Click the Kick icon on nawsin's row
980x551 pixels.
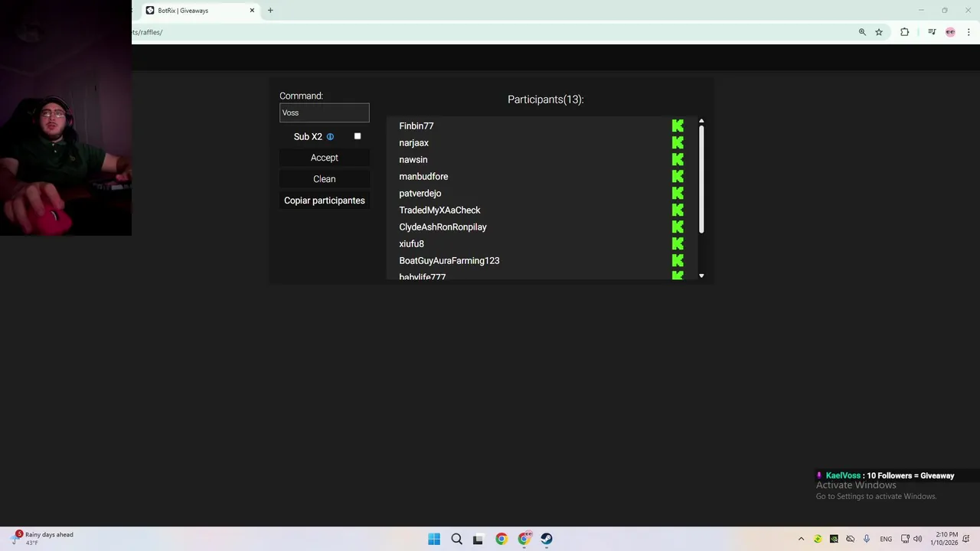tap(678, 159)
